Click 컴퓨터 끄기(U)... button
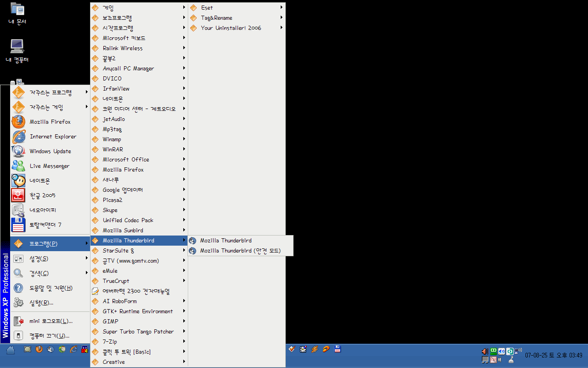588x368 pixels. pos(50,336)
